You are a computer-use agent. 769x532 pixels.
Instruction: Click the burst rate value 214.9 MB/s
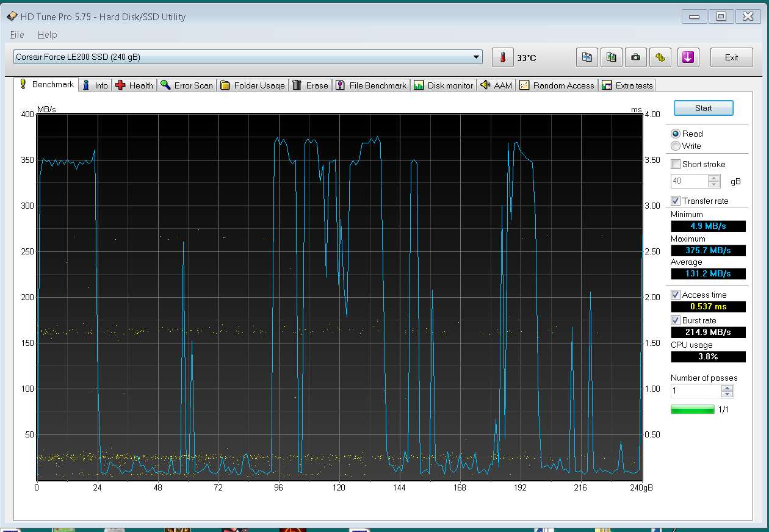pyautogui.click(x=708, y=332)
